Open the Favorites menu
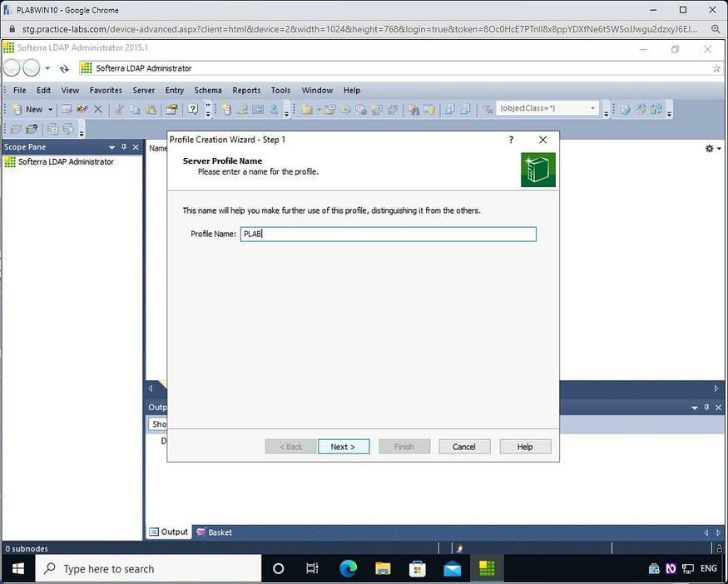The width and height of the screenshot is (728, 584). pos(106,90)
